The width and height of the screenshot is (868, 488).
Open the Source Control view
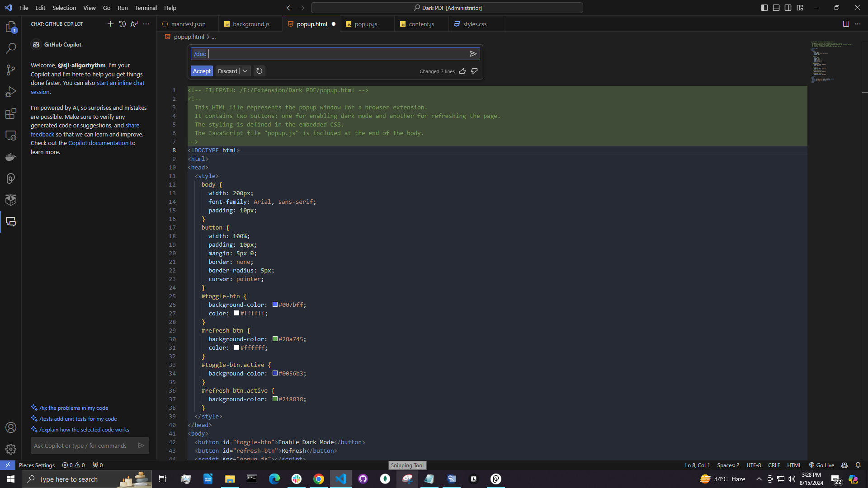[x=11, y=70]
